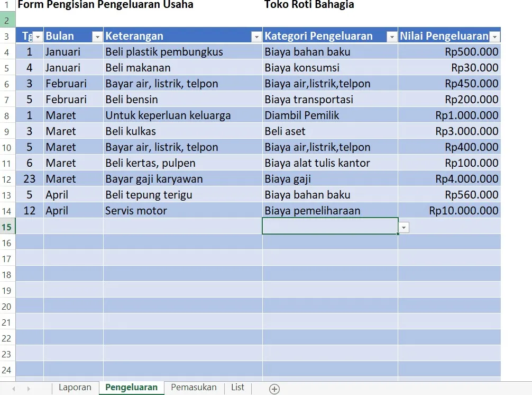Open the category dropdown on the selected cell
The image size is (532, 395).
click(403, 227)
